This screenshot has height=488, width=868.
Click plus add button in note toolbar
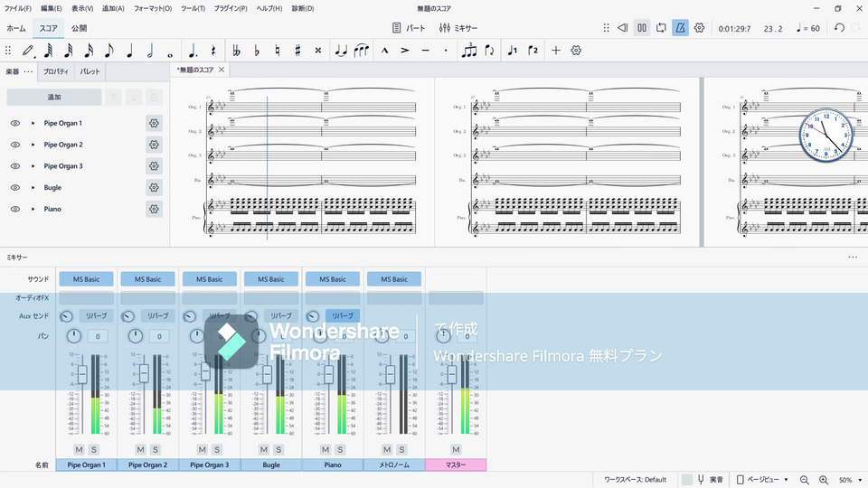[556, 51]
